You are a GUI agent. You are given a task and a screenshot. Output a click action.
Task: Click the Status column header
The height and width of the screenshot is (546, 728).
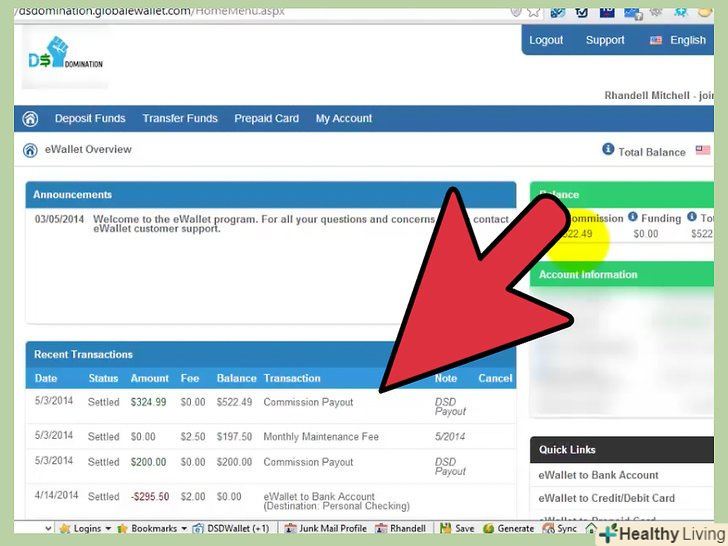(x=103, y=378)
